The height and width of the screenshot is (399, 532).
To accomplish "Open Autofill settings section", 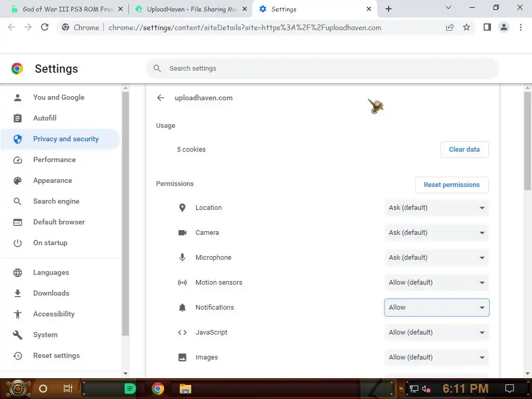I will point(60,118).
